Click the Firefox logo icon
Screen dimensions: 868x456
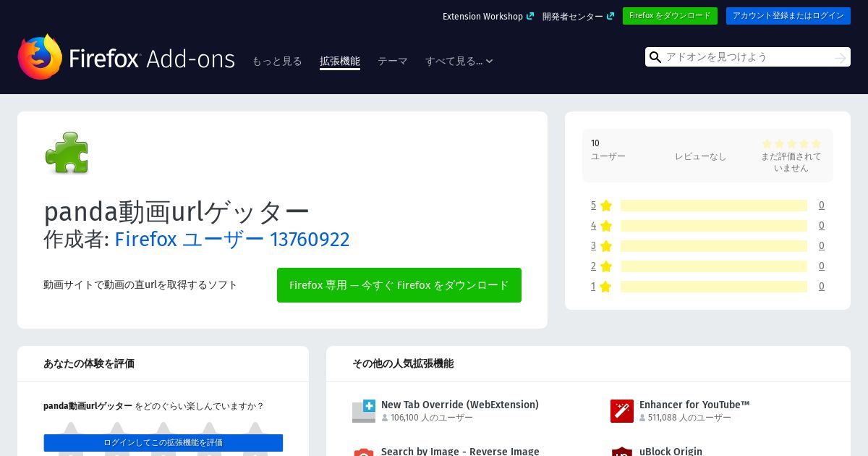[41, 56]
